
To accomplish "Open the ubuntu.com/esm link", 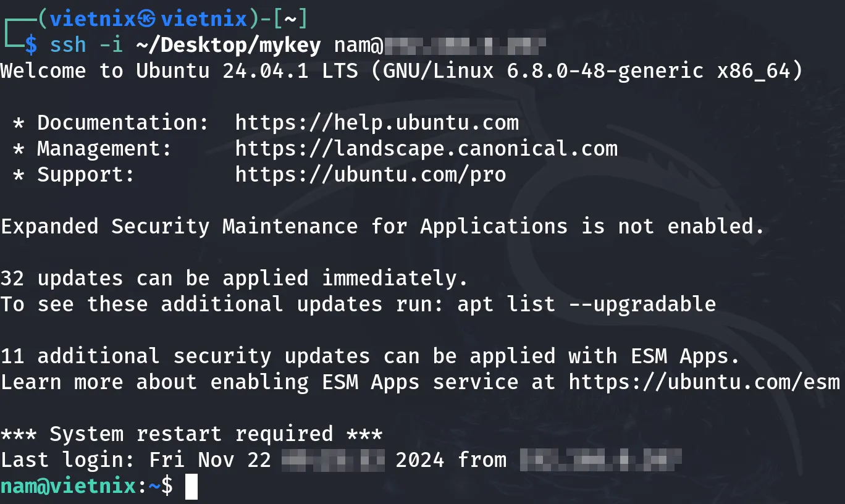I will 704,382.
